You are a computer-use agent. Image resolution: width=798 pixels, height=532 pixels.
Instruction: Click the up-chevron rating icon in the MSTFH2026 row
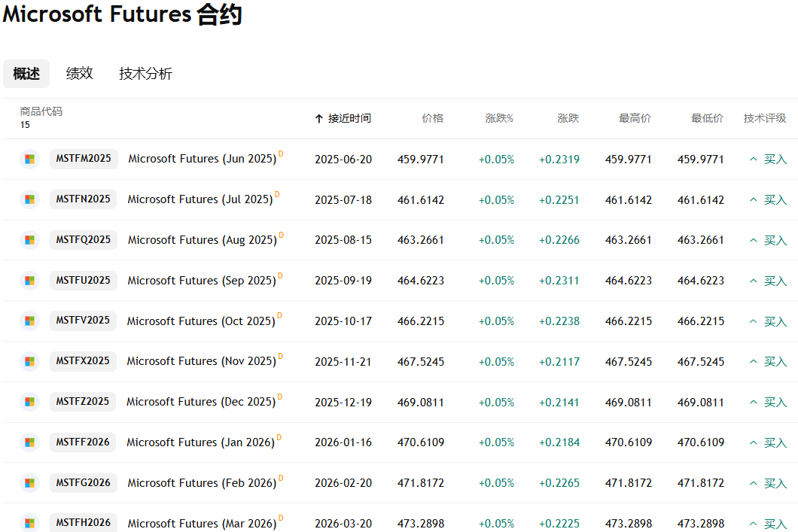754,524
